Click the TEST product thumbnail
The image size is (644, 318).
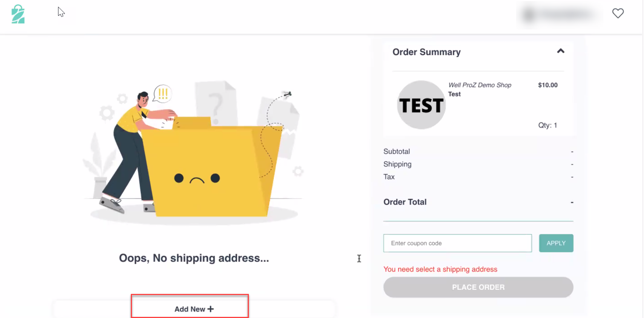[421, 105]
